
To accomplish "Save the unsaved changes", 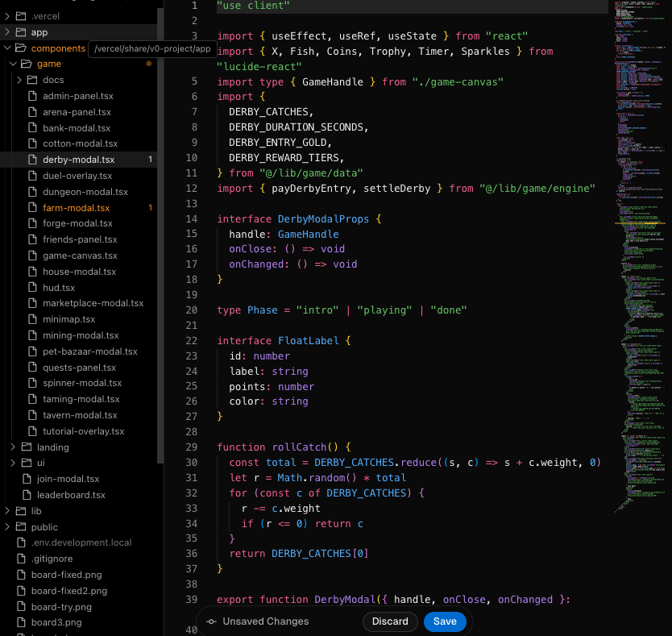I will [x=445, y=621].
